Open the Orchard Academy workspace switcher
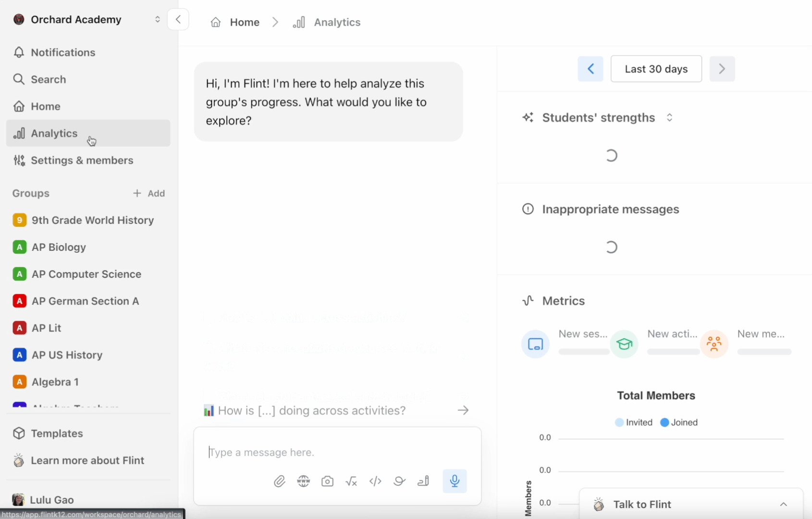This screenshot has width=812, height=519. 87,20
